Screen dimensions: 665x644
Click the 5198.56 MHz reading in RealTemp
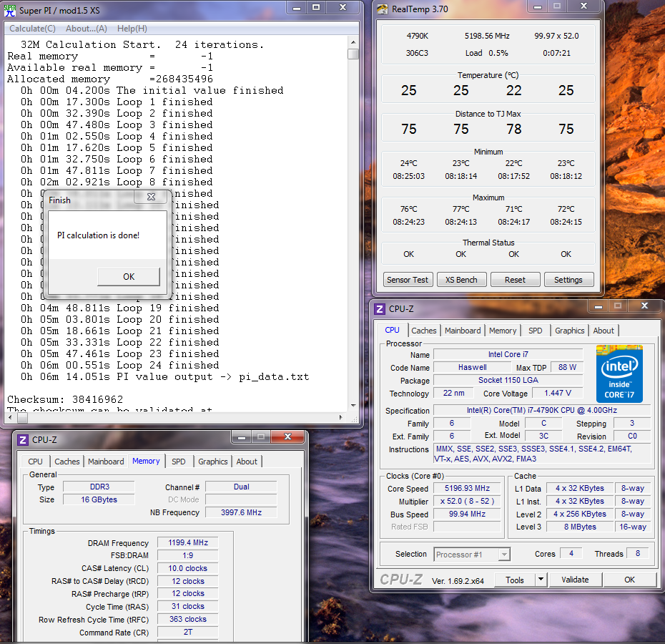(x=487, y=36)
